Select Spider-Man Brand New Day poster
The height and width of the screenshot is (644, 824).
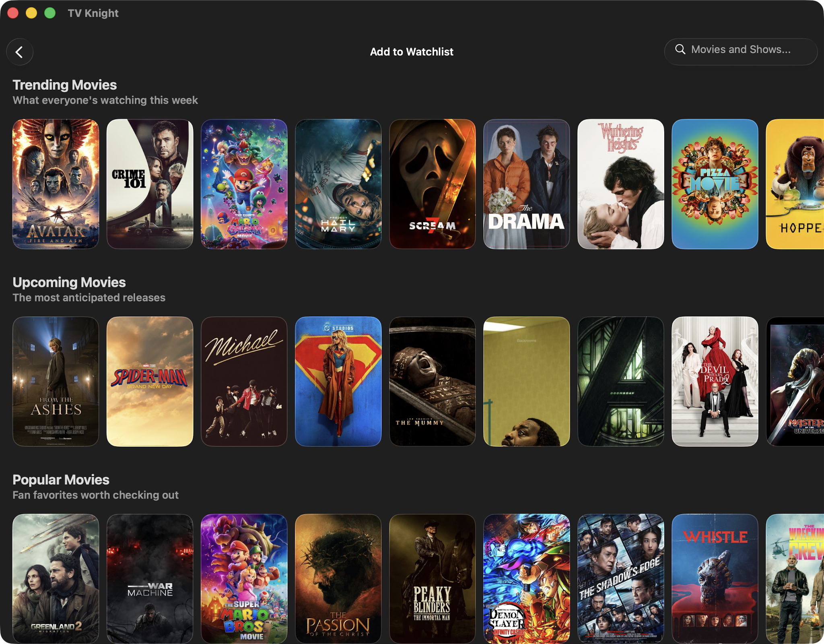point(150,381)
